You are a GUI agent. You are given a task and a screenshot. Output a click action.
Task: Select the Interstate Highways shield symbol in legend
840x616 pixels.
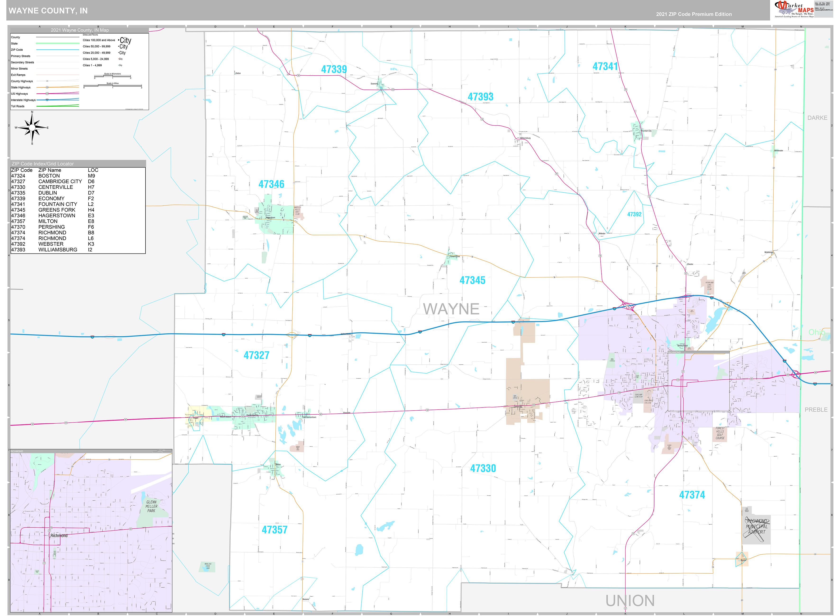[x=47, y=100]
